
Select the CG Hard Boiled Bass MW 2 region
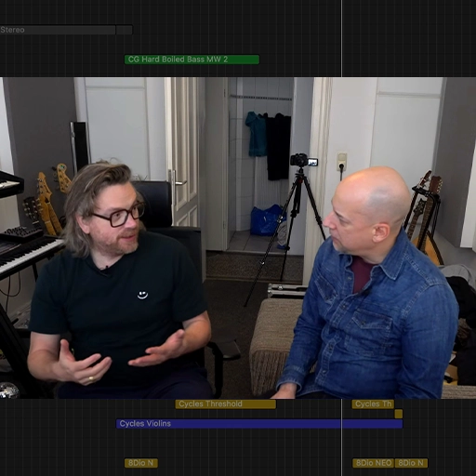click(x=192, y=59)
